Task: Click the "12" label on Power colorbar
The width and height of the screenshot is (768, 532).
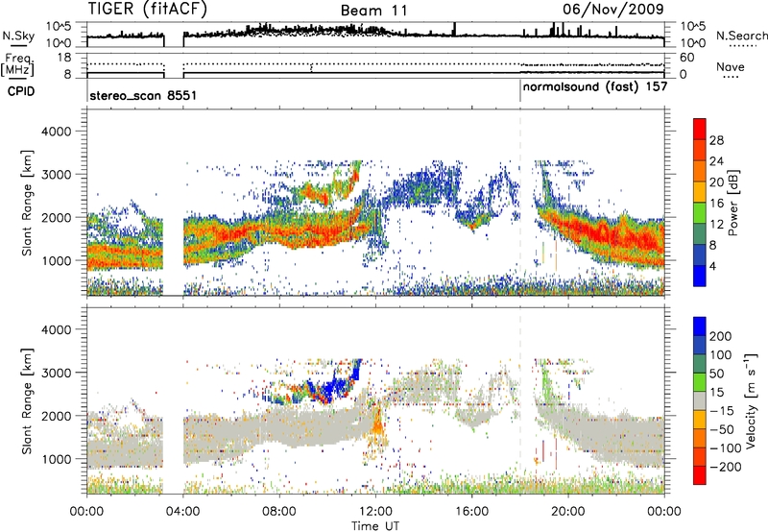Action: [x=716, y=225]
